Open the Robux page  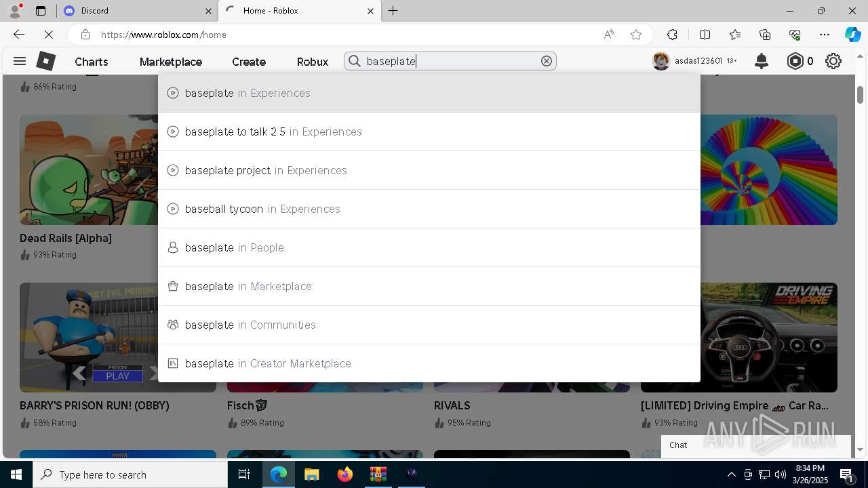pos(313,62)
